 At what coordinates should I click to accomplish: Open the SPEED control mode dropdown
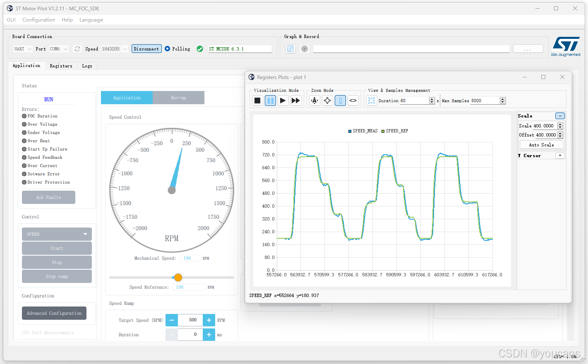pyautogui.click(x=57, y=234)
